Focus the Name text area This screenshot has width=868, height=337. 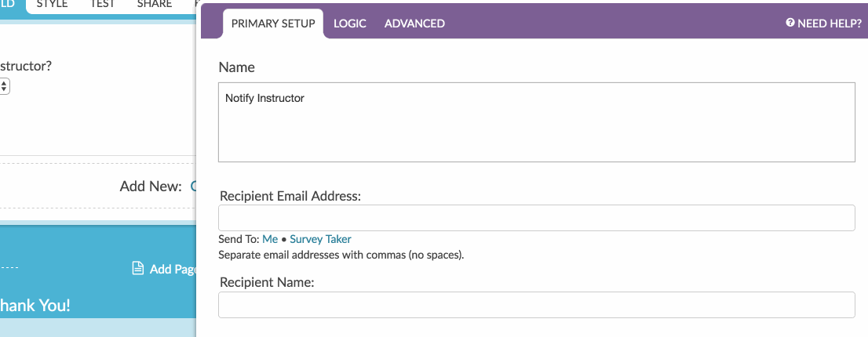[x=536, y=122]
